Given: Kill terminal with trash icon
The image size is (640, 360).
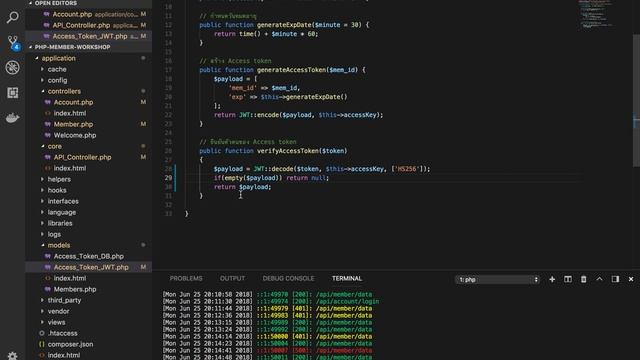Looking at the screenshot, I should coord(584,279).
